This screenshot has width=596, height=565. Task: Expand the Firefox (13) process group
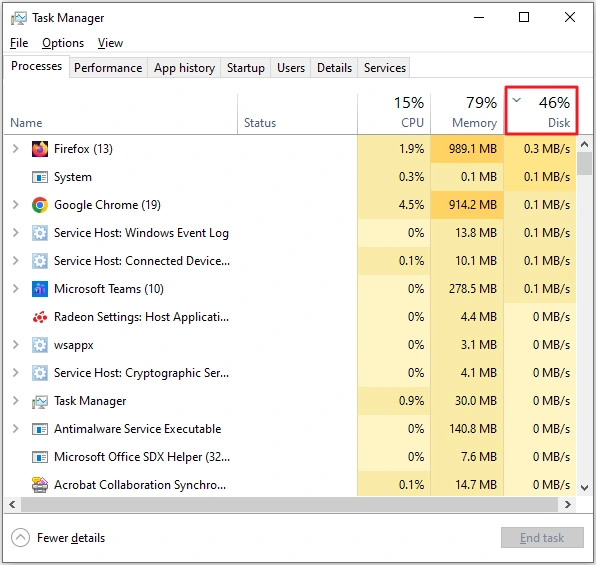(x=15, y=149)
